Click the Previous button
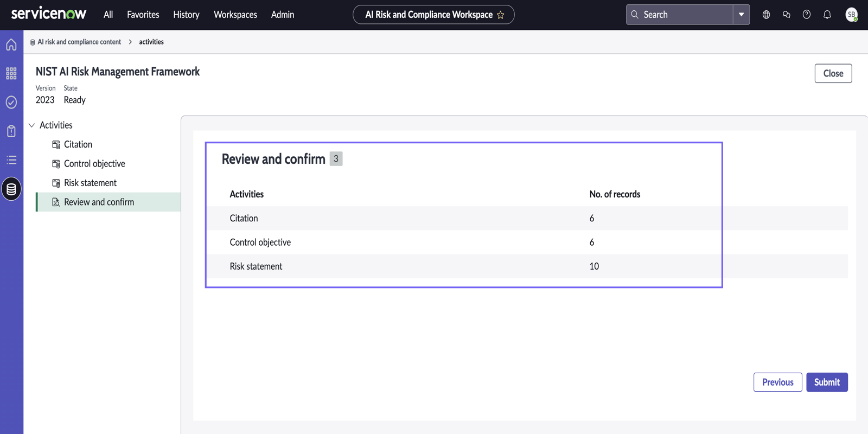The image size is (868, 434). coord(777,382)
